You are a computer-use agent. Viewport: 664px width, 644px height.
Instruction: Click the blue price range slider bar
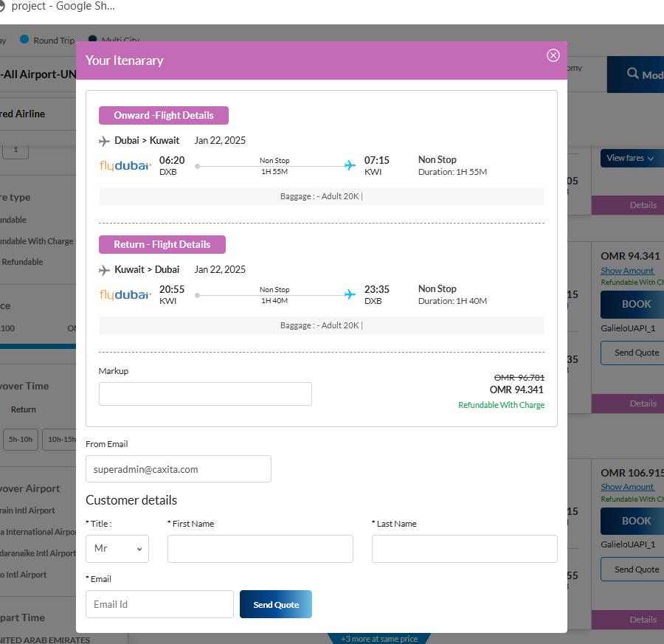click(x=37, y=345)
